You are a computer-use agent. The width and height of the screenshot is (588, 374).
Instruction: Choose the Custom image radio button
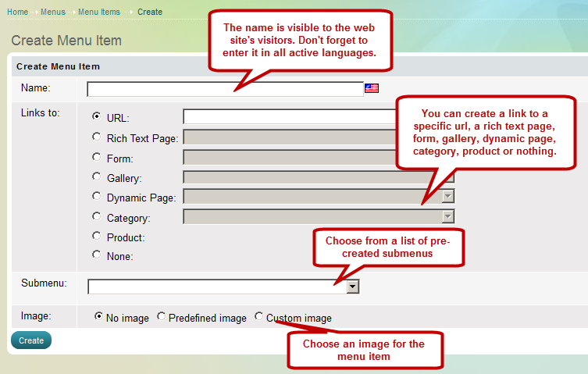(259, 317)
